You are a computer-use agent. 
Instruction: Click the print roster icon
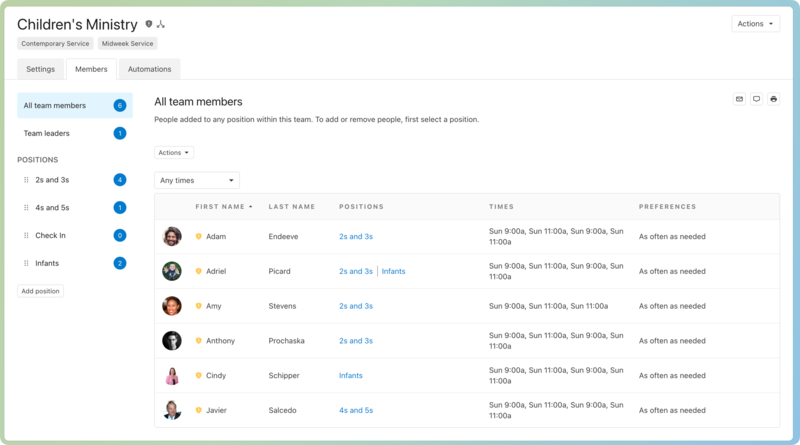(x=773, y=99)
